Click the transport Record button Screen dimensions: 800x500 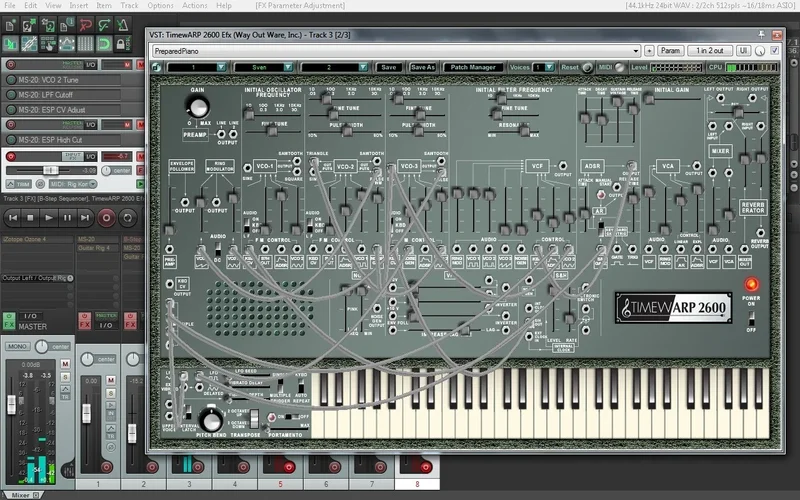[x=106, y=218]
